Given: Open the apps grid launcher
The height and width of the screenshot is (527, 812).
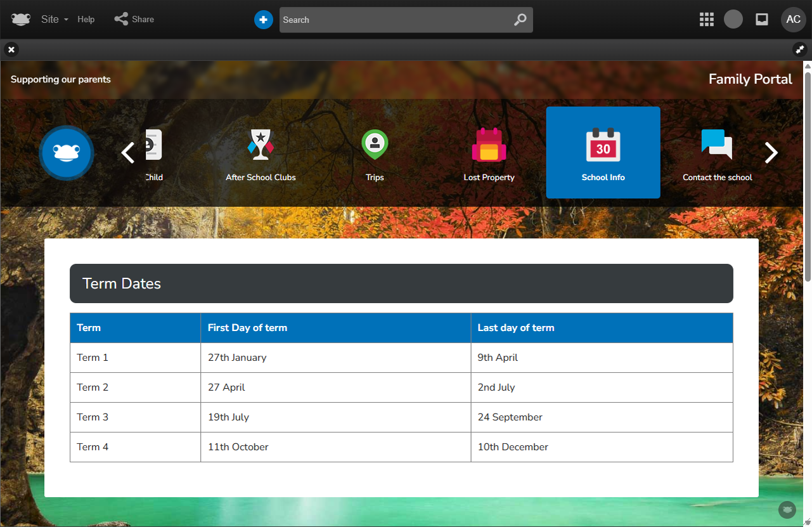Looking at the screenshot, I should pos(706,19).
